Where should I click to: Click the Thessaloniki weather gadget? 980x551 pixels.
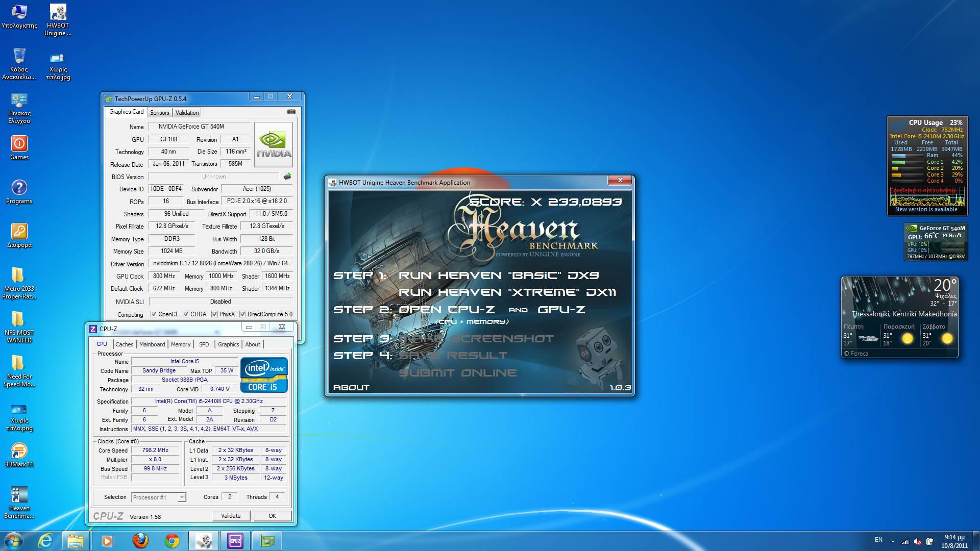coord(899,317)
